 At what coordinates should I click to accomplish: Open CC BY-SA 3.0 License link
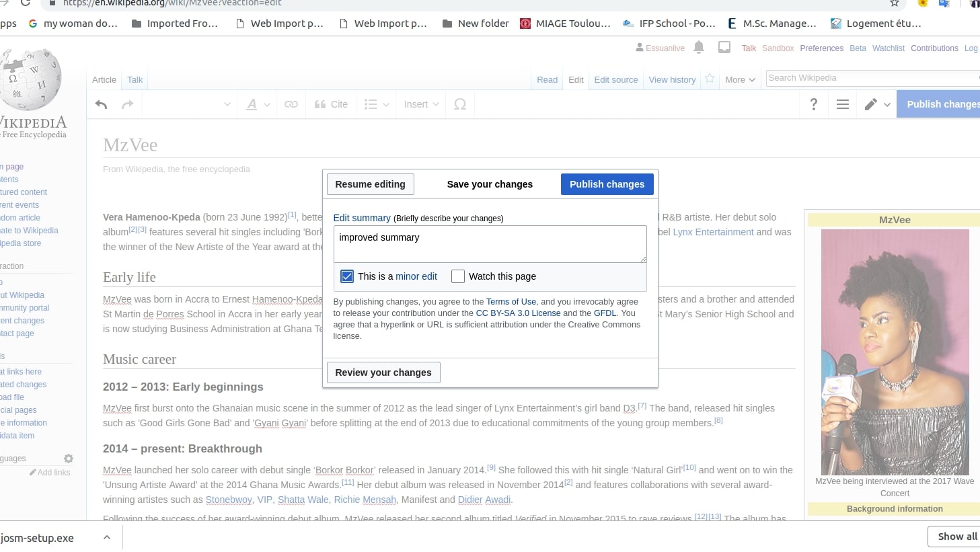coord(518,313)
